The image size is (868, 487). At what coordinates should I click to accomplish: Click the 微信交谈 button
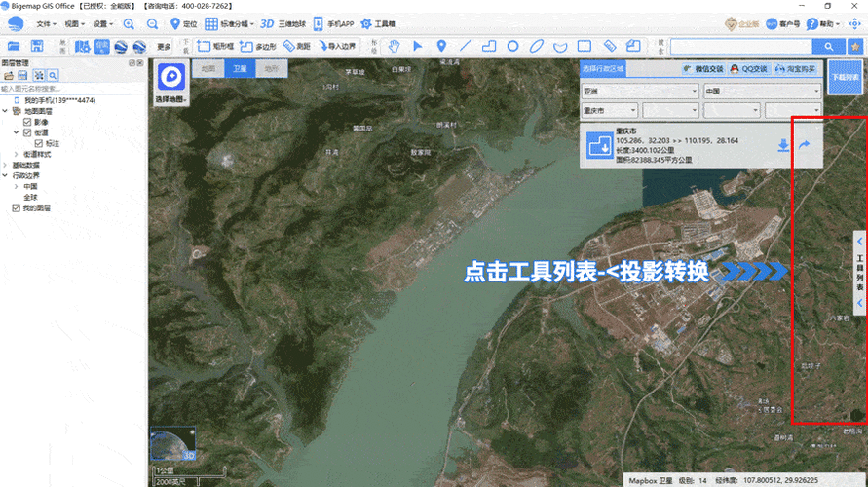[703, 69]
